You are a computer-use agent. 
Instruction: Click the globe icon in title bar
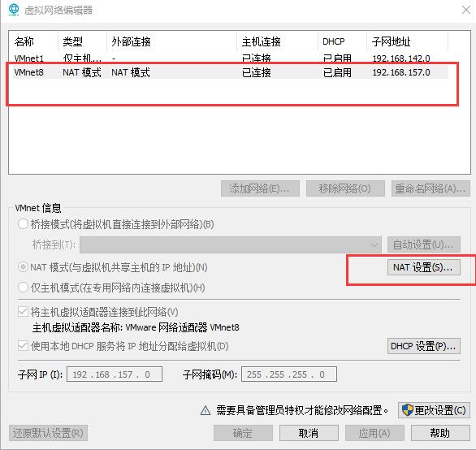click(14, 10)
